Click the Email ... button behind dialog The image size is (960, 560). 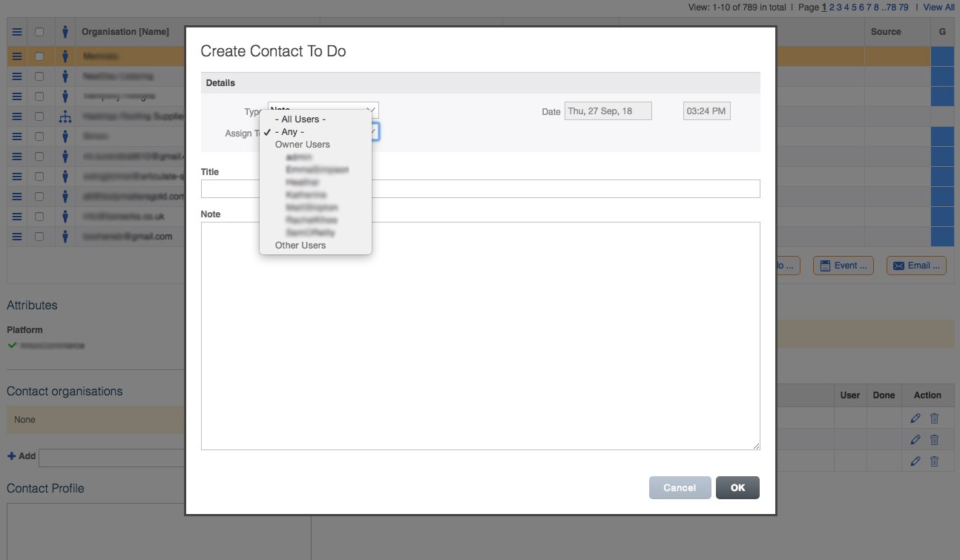[x=916, y=266]
